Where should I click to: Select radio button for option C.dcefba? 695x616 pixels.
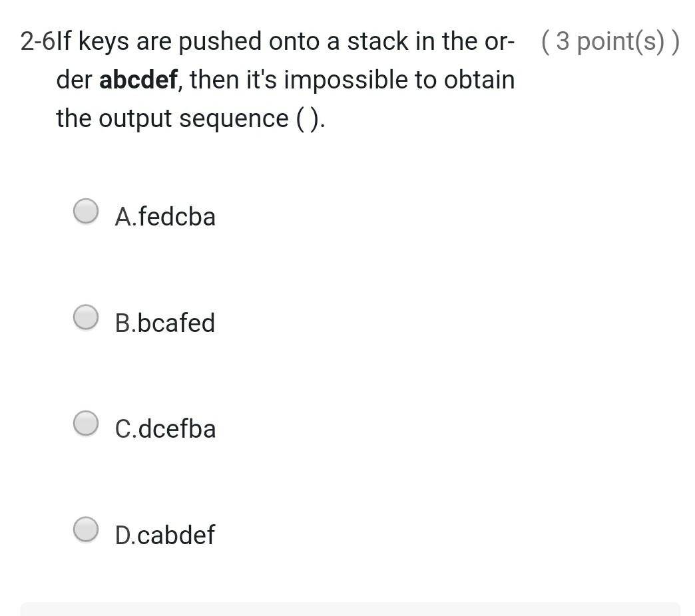point(86,424)
